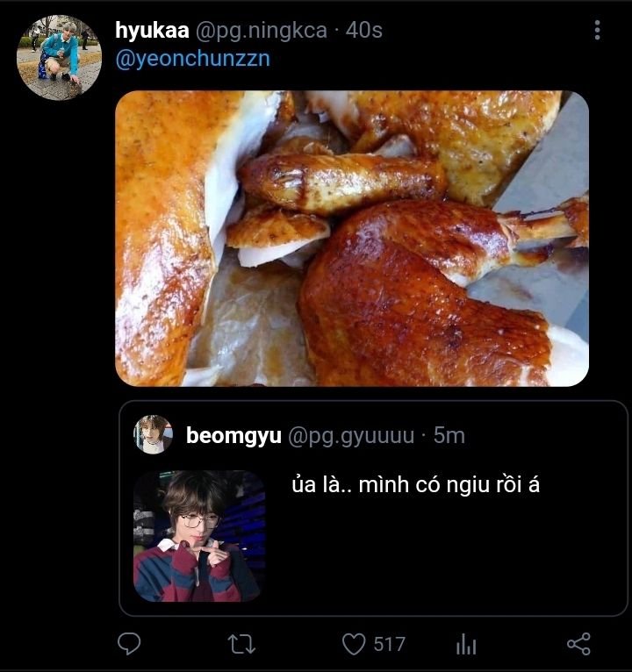
Task: Open the @pg.ningkca handle
Action: pyautogui.click(x=260, y=31)
